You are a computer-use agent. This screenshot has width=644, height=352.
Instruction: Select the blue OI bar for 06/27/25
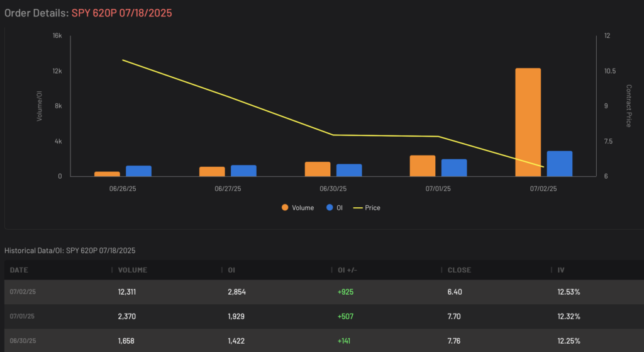(243, 171)
